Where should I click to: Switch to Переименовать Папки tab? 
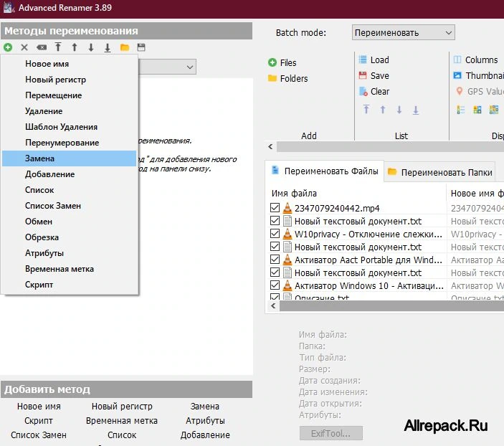(x=439, y=172)
